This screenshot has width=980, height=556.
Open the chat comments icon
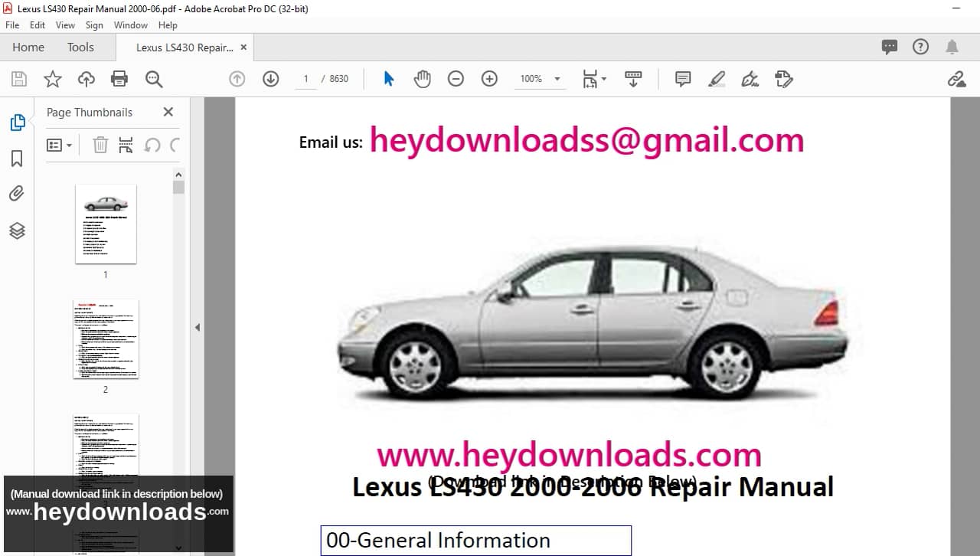[890, 47]
